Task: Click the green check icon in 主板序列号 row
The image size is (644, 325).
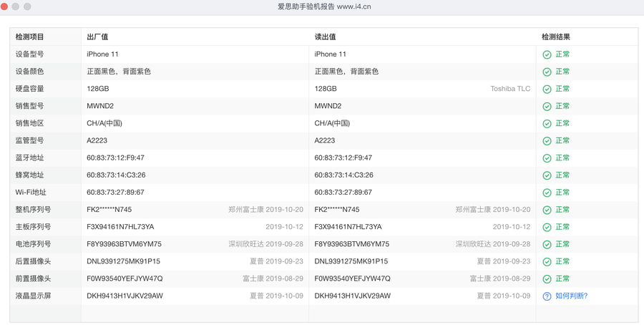Action: [547, 227]
